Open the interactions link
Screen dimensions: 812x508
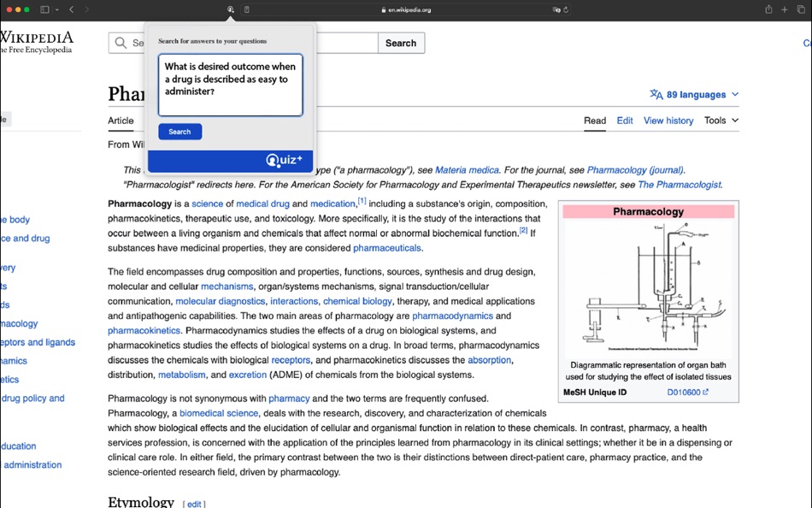[x=294, y=301]
